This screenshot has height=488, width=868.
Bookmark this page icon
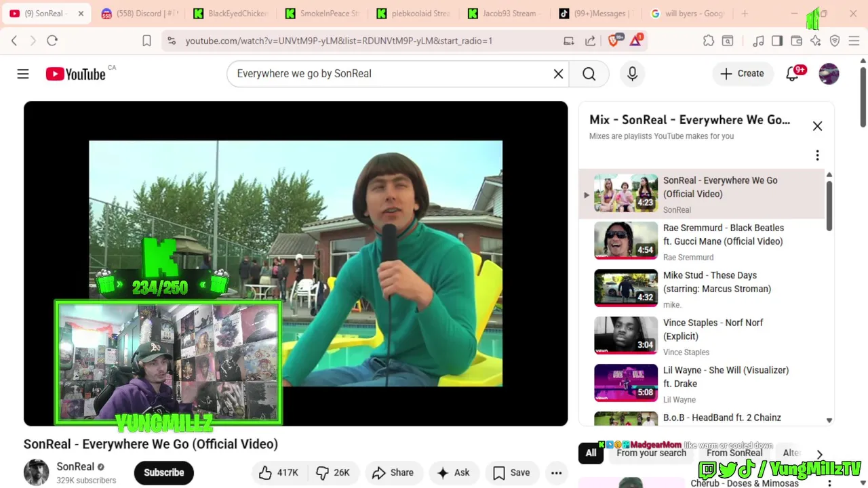[146, 41]
